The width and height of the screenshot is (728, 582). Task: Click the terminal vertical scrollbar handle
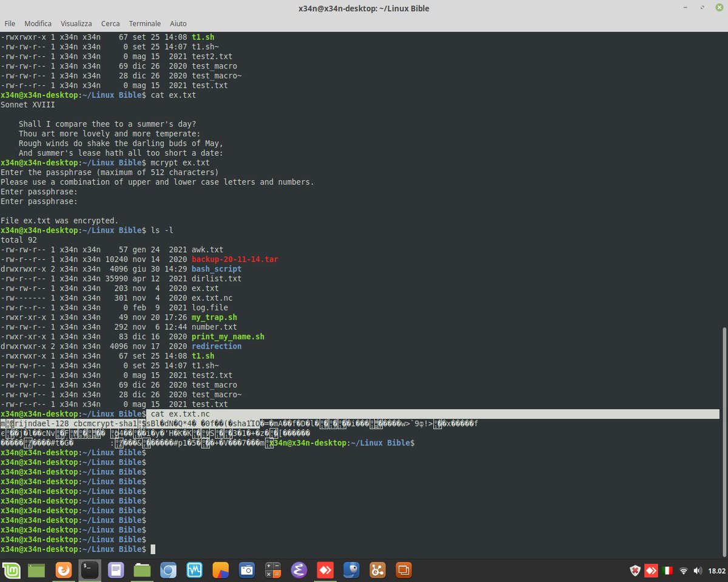724,441
